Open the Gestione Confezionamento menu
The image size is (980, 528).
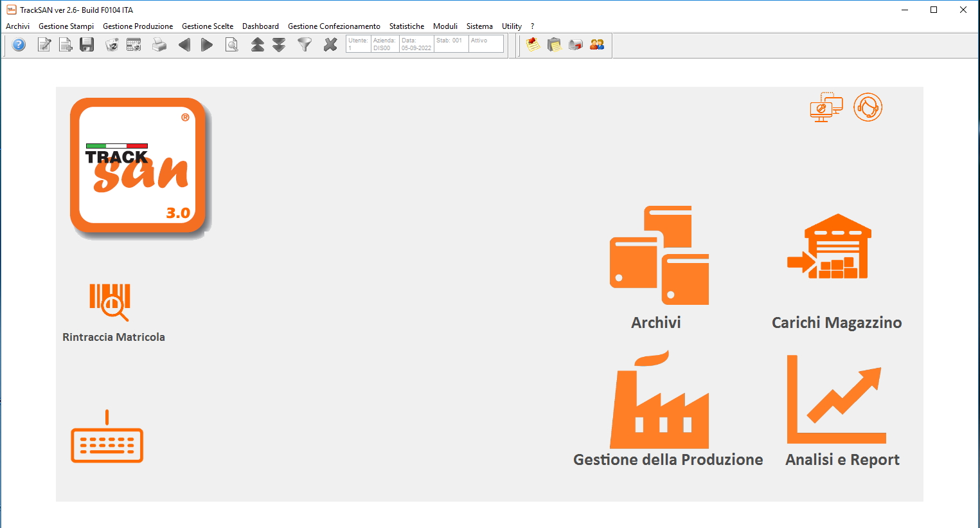click(334, 26)
